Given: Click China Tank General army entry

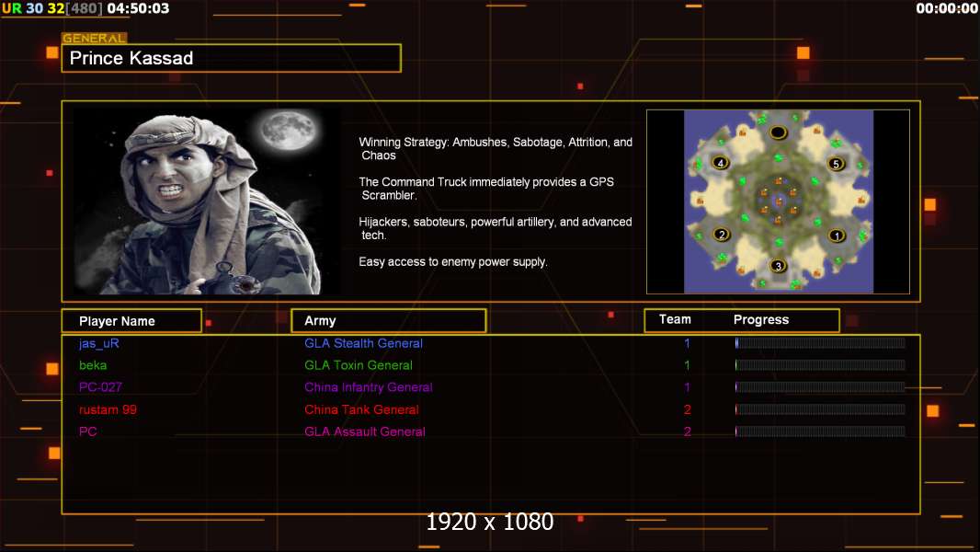Looking at the screenshot, I should point(361,409).
